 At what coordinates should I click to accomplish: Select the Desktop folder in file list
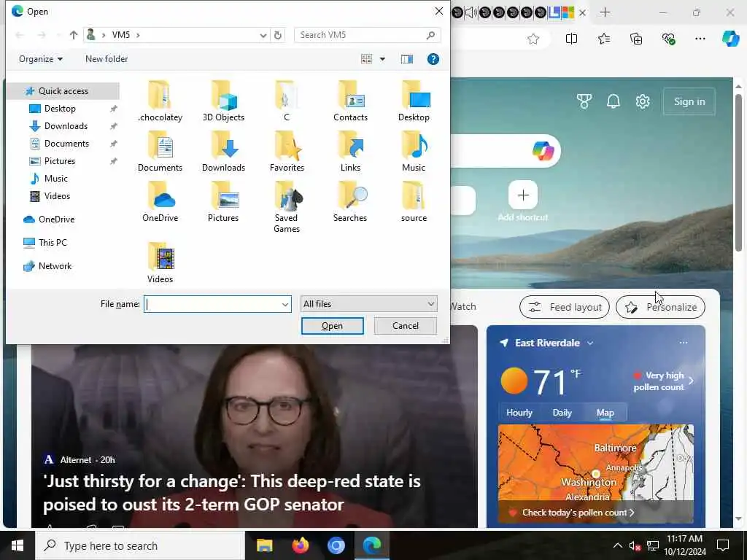[x=414, y=101]
